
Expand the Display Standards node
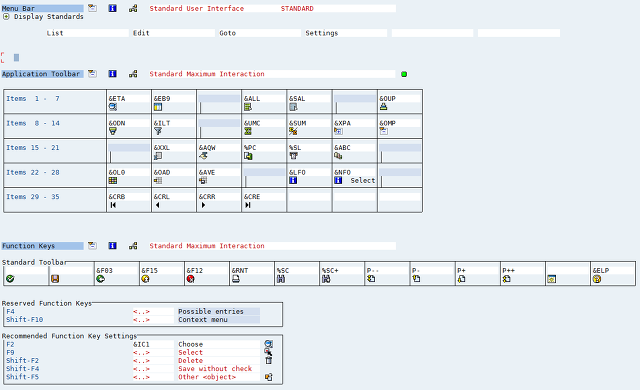(x=6, y=17)
